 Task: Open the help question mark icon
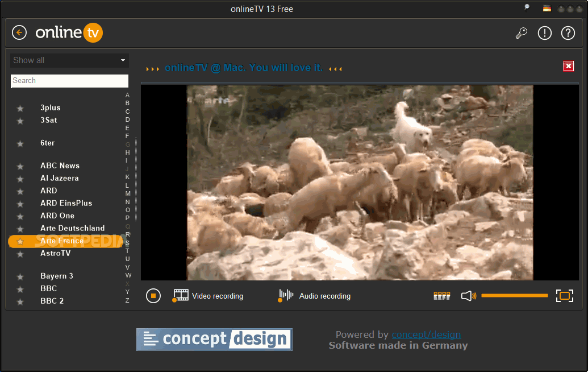[568, 33]
